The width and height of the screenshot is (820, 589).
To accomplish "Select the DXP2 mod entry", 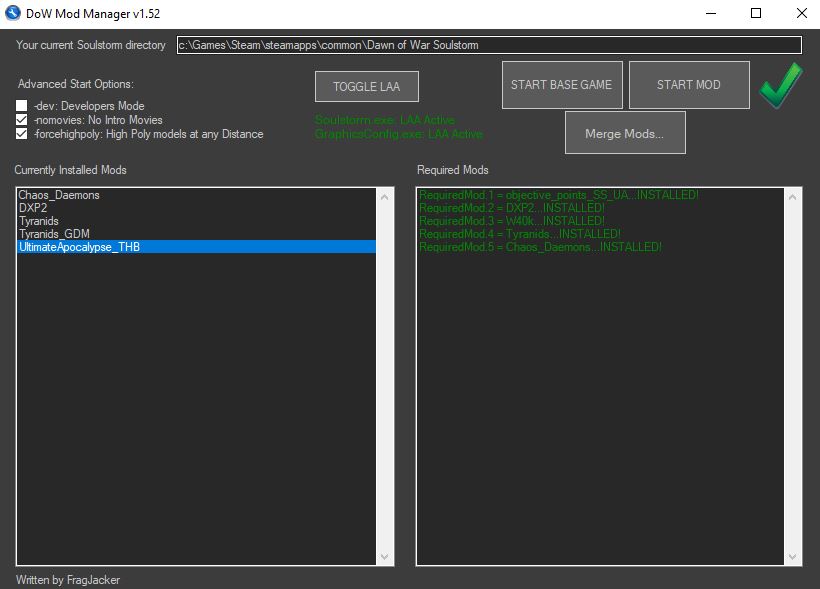I will (34, 208).
